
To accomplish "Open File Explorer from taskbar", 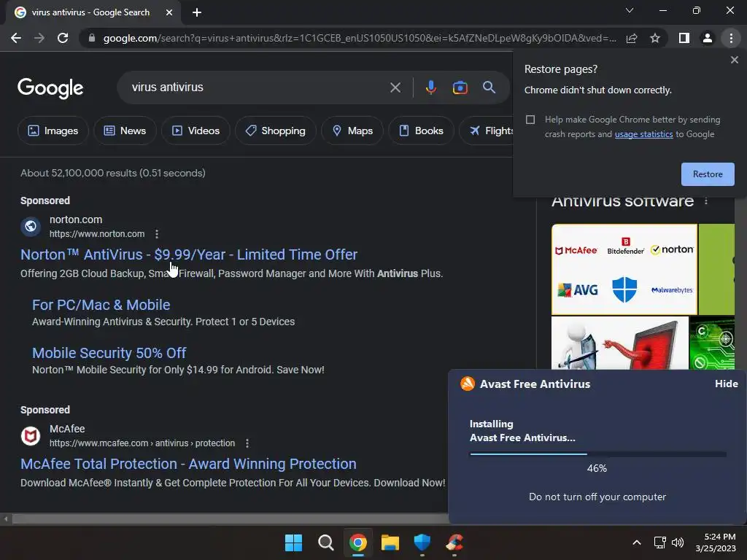I will point(390,542).
